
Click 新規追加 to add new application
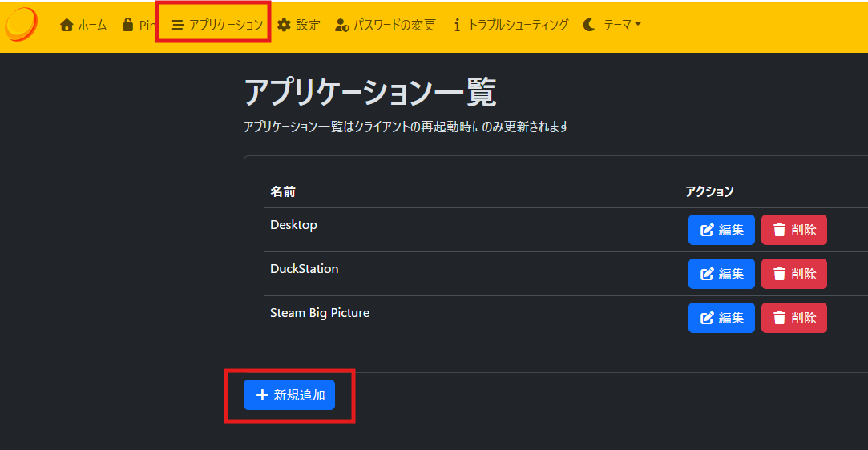click(x=289, y=395)
